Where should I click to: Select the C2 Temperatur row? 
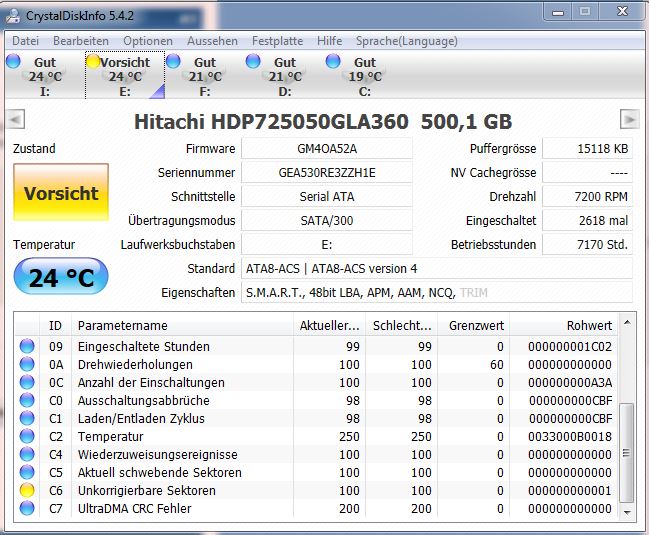(317, 436)
